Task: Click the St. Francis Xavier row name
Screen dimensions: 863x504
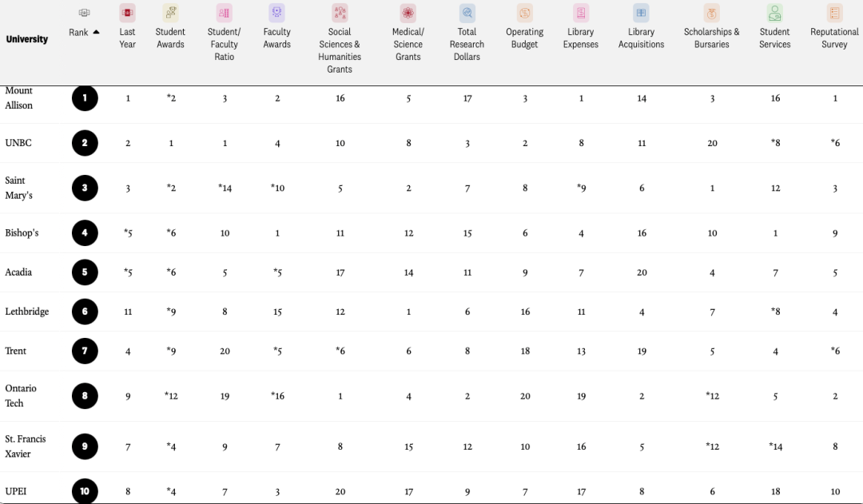Action: 26,446
